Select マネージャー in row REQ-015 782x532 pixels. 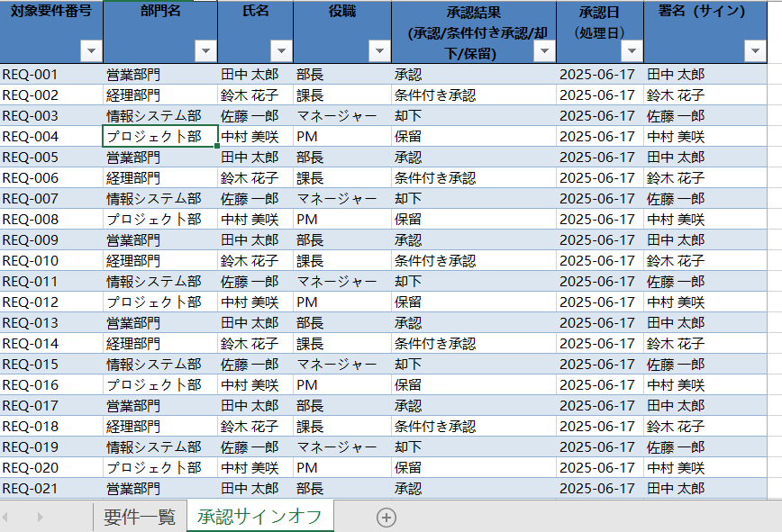click(x=342, y=365)
